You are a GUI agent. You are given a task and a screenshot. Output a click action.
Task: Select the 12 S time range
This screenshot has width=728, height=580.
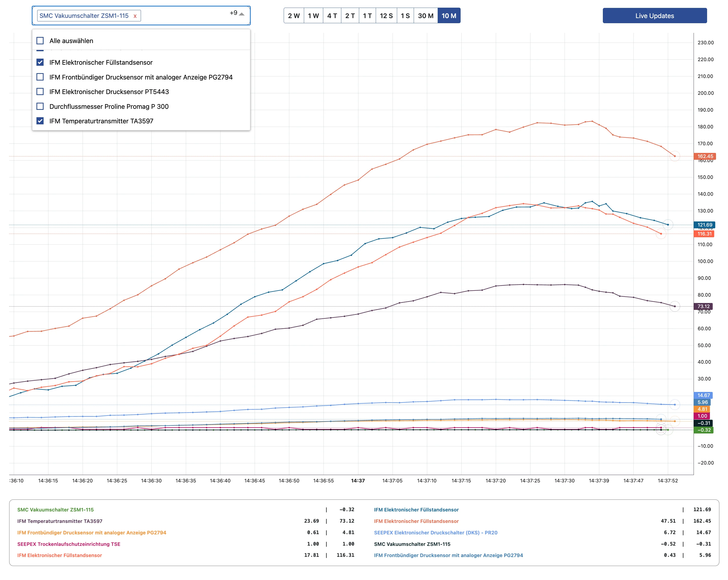(x=386, y=16)
